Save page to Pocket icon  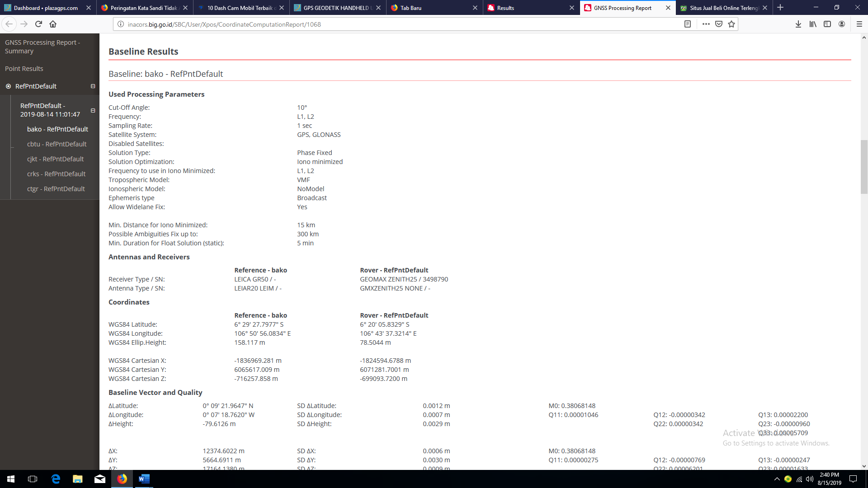click(x=719, y=24)
